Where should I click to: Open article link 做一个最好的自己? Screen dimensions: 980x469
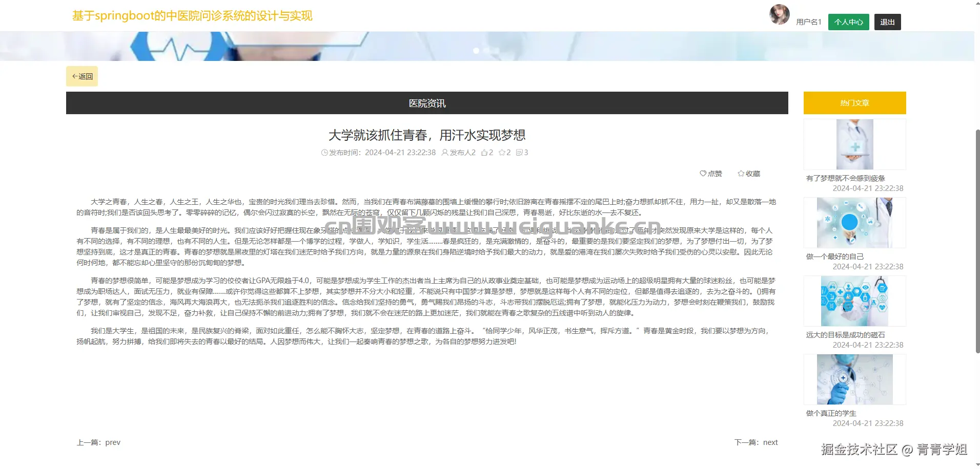835,257
